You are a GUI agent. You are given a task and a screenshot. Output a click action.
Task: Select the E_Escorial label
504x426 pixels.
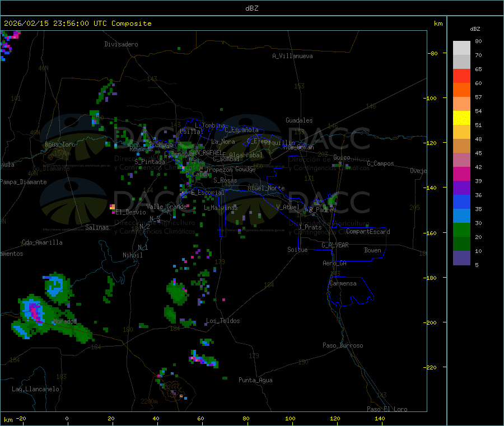pos(208,193)
